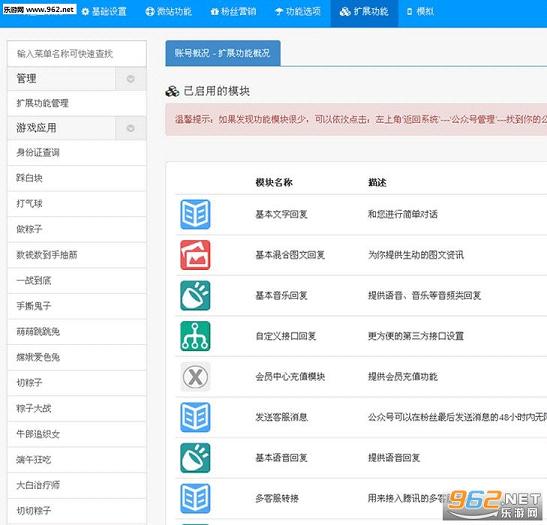Select the 账号概况 - 扩展功能概况 tab
547x525 pixels.
point(223,53)
